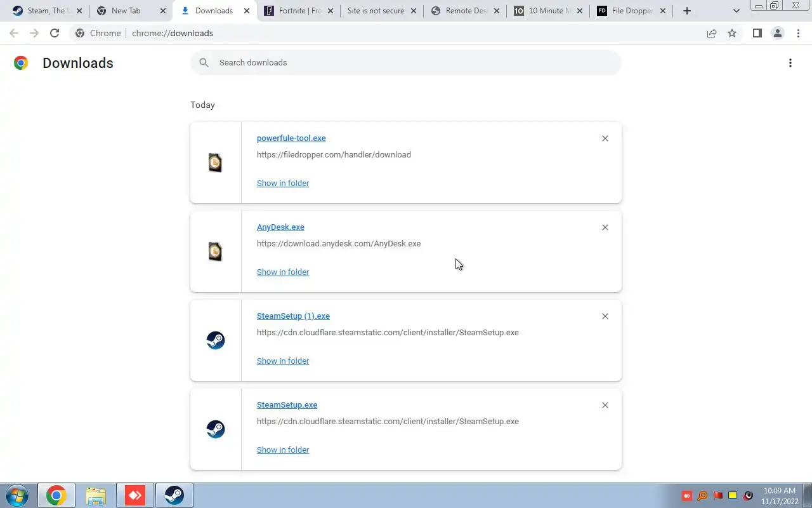The width and height of the screenshot is (812, 508).
Task: Click the Search downloads field
Action: 406,62
